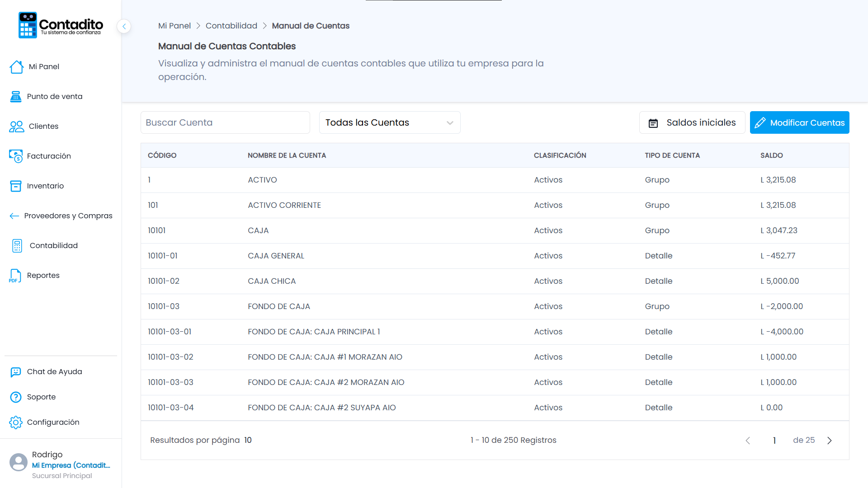Open Contabilidad calculator icon
This screenshot has width=868, height=488.
click(x=17, y=246)
